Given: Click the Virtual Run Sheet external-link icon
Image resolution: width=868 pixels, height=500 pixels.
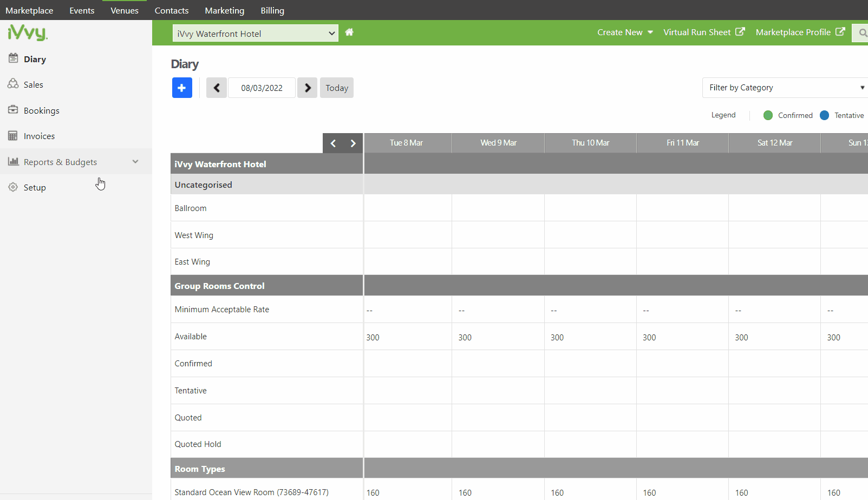Looking at the screenshot, I should (739, 31).
